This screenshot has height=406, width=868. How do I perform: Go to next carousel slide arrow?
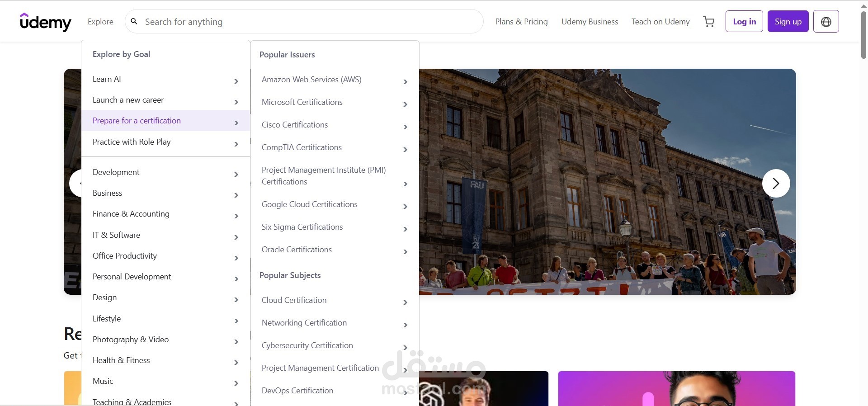pyautogui.click(x=776, y=183)
